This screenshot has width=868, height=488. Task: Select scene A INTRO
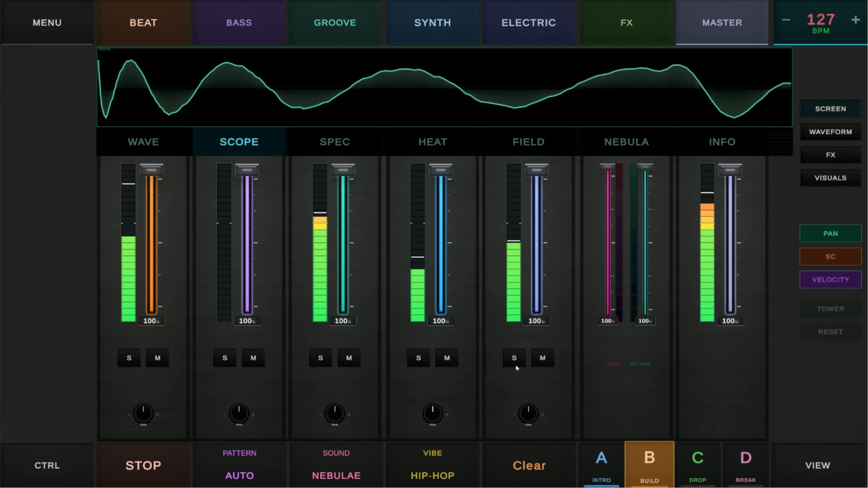601,465
